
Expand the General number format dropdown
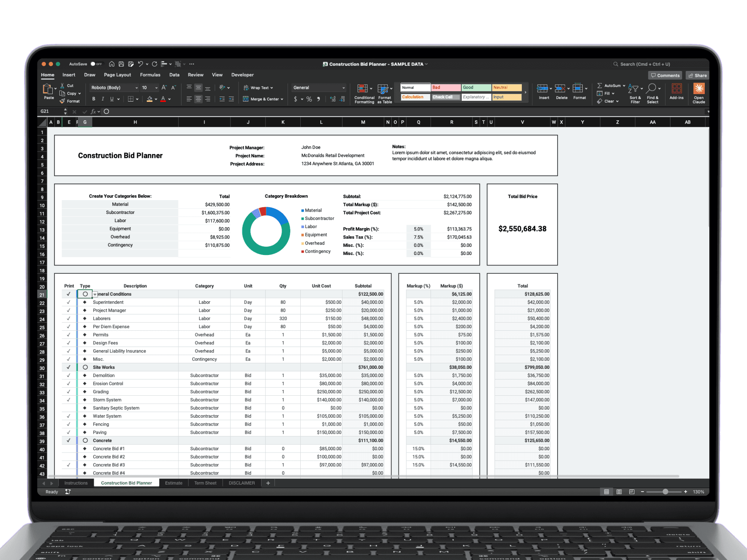[x=344, y=87]
